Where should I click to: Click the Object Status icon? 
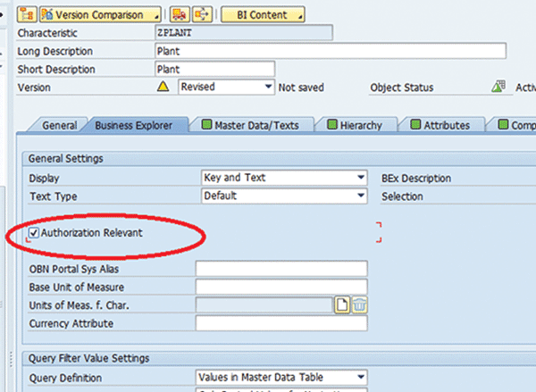pos(500,88)
